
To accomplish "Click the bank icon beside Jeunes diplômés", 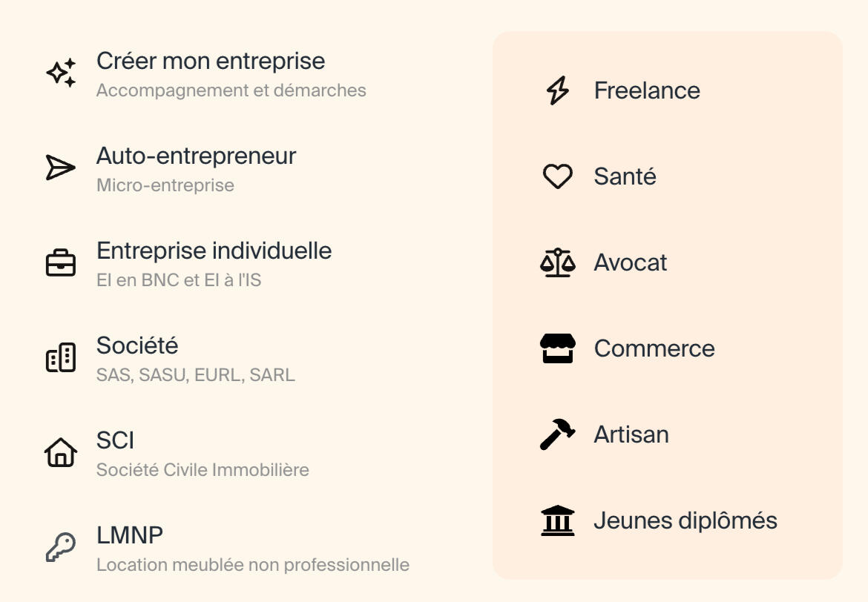I will (x=557, y=520).
